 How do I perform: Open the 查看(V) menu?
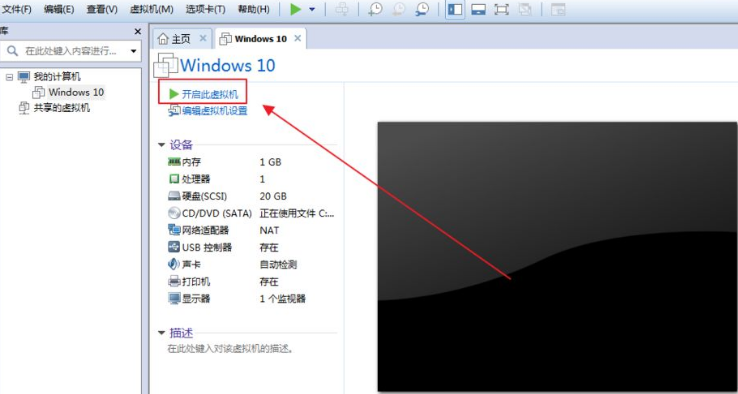(102, 9)
